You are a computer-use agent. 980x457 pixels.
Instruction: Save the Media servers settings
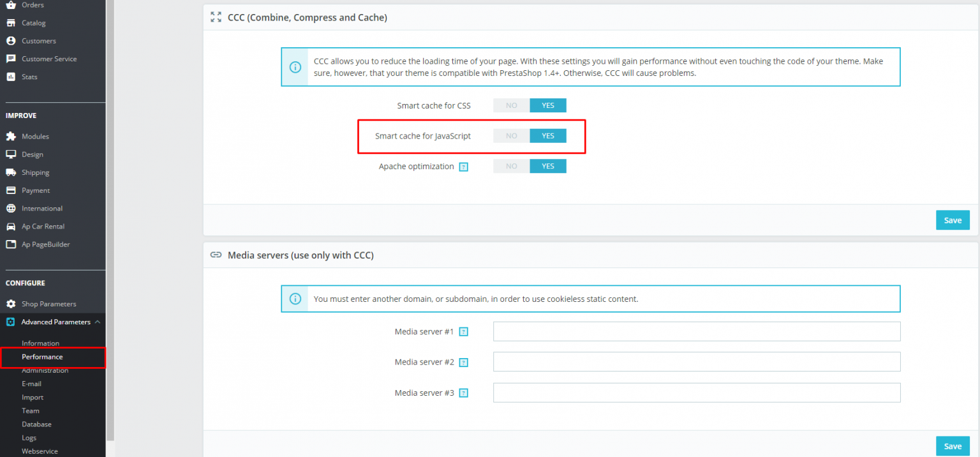pos(953,446)
